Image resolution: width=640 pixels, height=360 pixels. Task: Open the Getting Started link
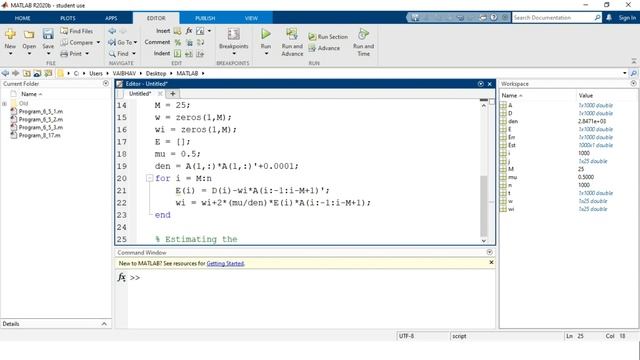click(x=225, y=264)
